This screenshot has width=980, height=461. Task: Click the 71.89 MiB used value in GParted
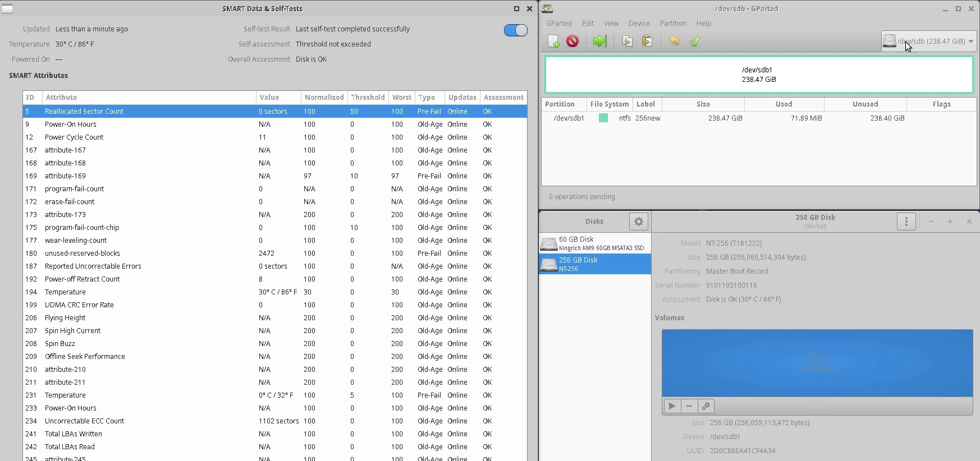(x=806, y=118)
